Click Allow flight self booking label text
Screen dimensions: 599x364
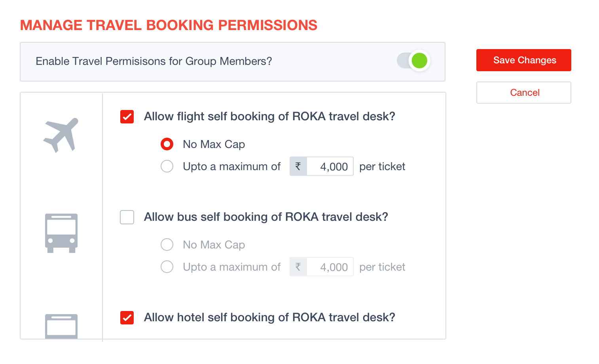click(x=269, y=116)
